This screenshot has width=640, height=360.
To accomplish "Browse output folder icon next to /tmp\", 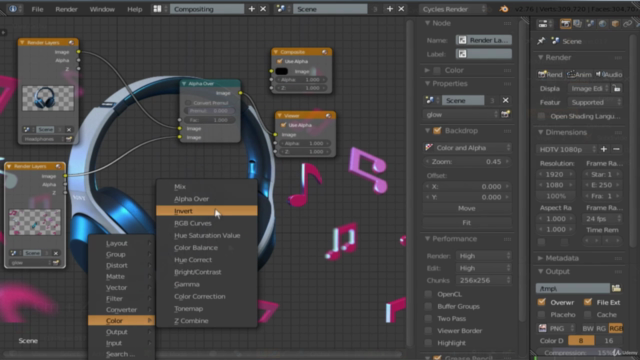I will [616, 288].
